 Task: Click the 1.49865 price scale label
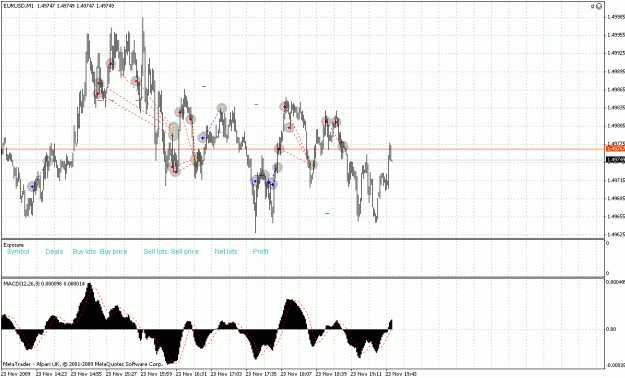pos(616,89)
